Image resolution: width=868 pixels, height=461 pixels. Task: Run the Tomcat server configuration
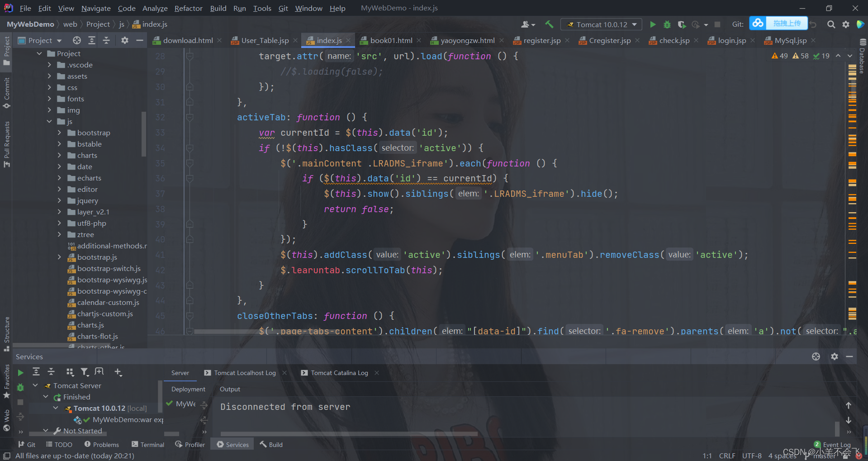tap(653, 24)
